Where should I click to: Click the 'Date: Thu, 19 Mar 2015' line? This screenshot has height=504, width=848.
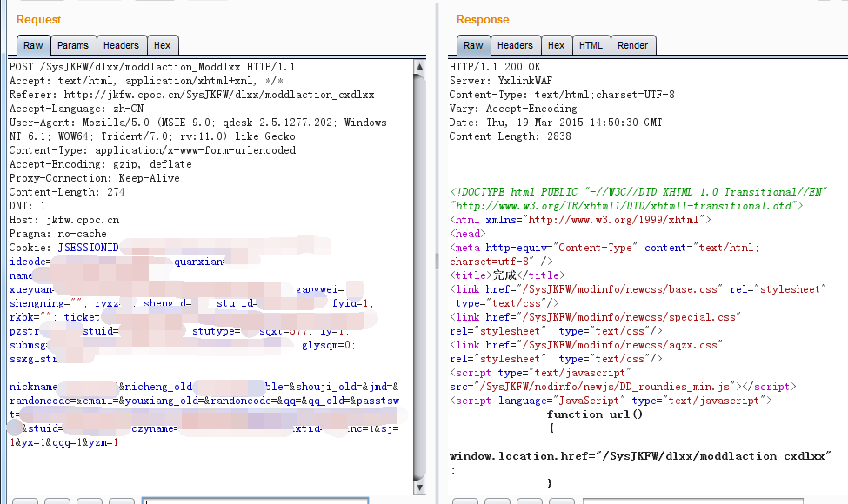pyautogui.click(x=556, y=123)
